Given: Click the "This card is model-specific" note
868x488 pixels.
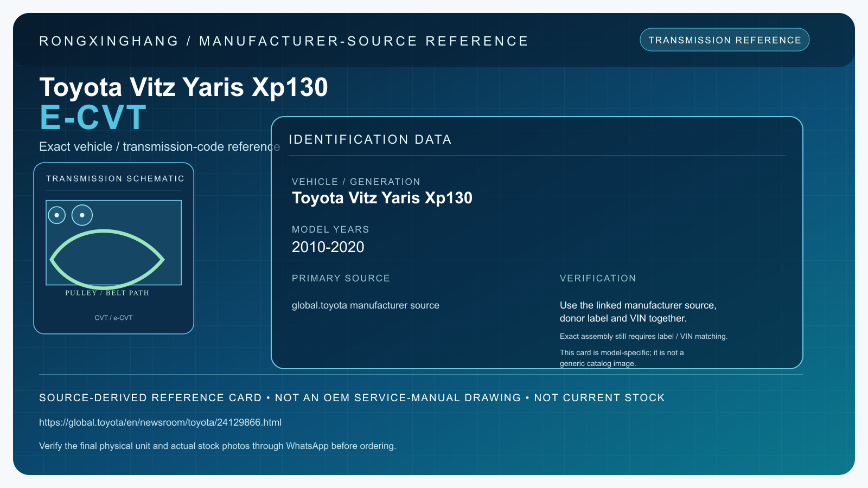Looking at the screenshot, I should 622,358.
